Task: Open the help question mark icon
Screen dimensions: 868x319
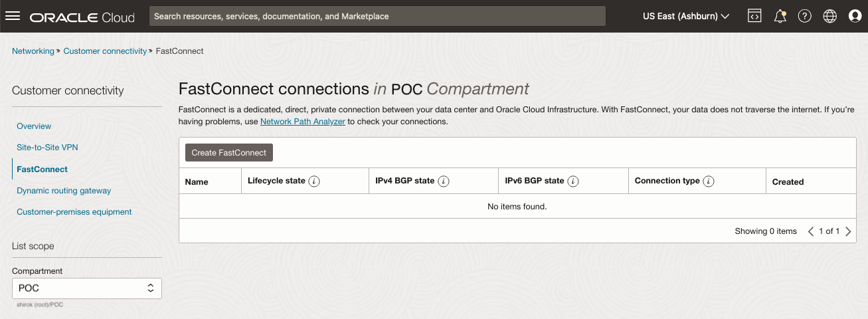Action: (805, 16)
